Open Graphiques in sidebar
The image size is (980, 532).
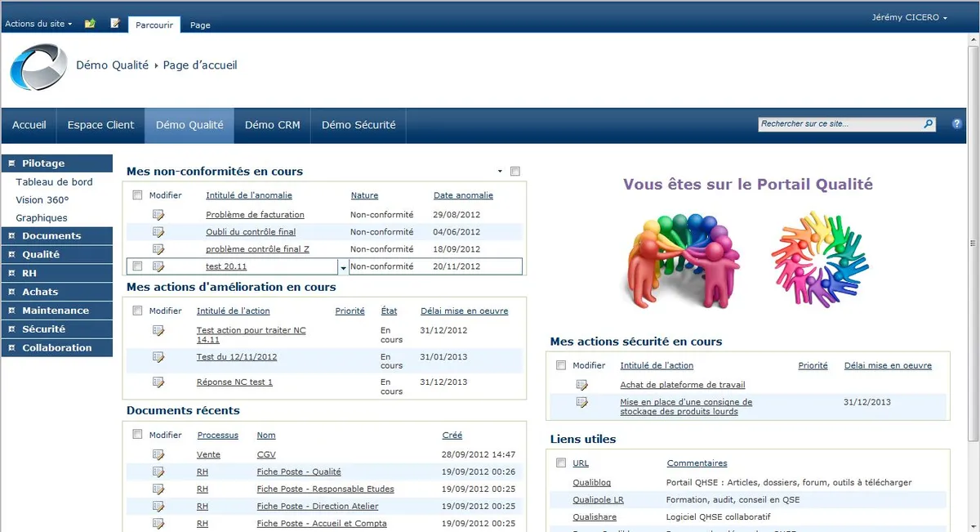[x=42, y=218]
